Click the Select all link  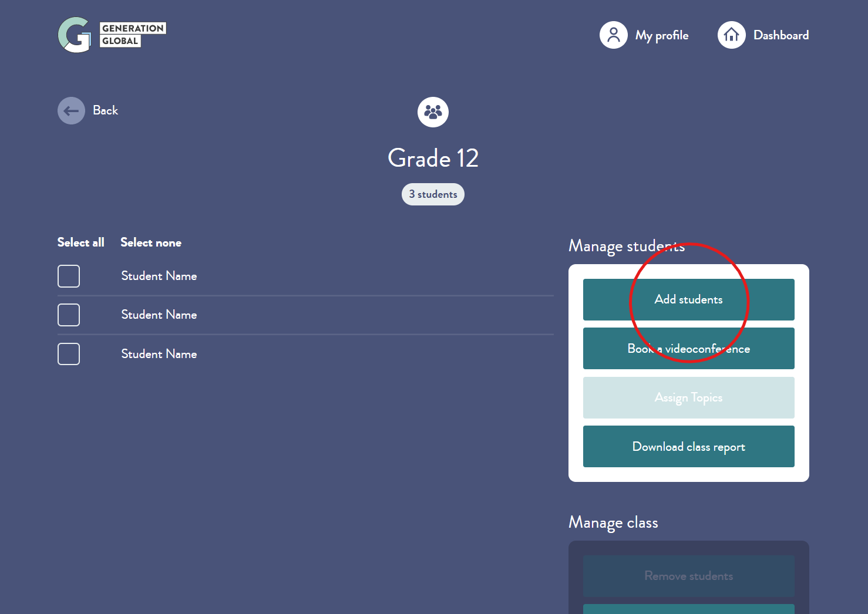[80, 242]
